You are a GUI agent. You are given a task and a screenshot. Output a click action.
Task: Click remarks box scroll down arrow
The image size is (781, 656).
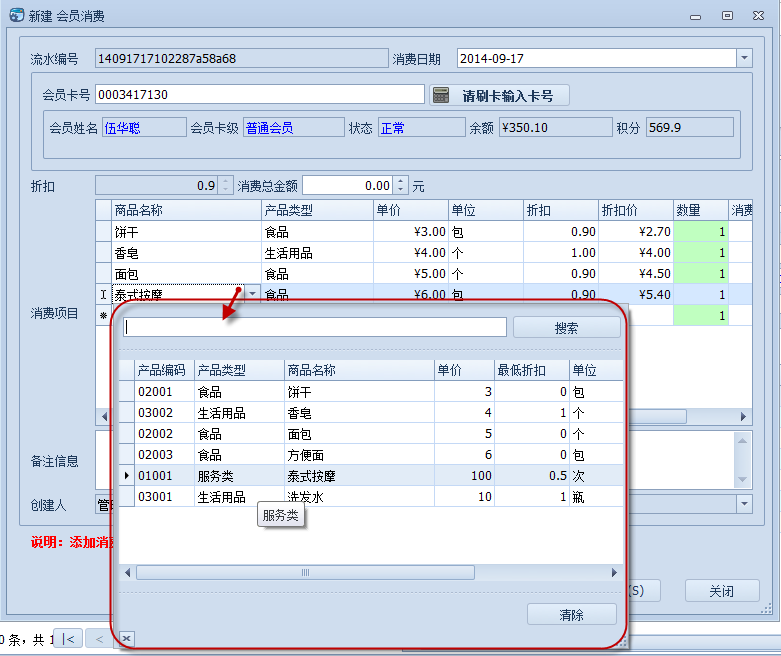tap(742, 479)
